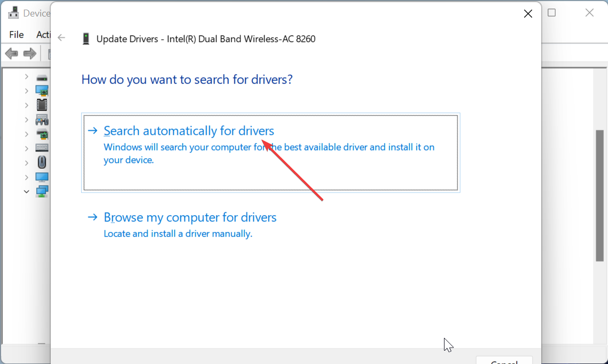Expand the human interface devices tree node
This screenshot has width=608, height=364.
tap(26, 120)
